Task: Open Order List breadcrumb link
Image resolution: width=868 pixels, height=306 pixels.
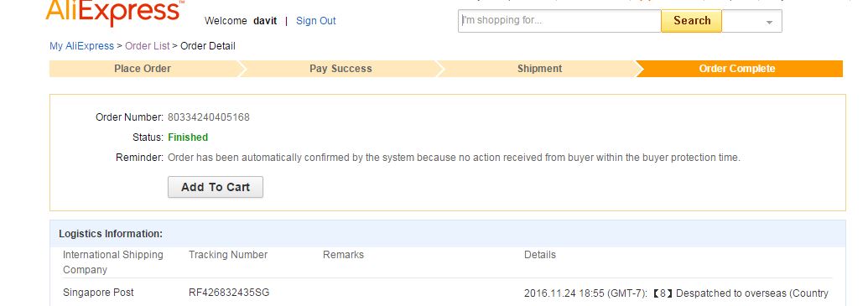Action: pyautogui.click(x=148, y=46)
